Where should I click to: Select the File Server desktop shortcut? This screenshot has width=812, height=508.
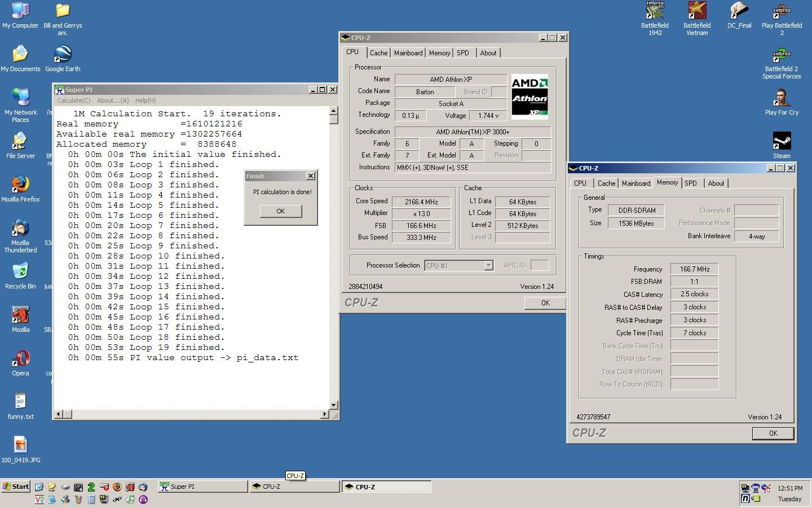coord(20,146)
